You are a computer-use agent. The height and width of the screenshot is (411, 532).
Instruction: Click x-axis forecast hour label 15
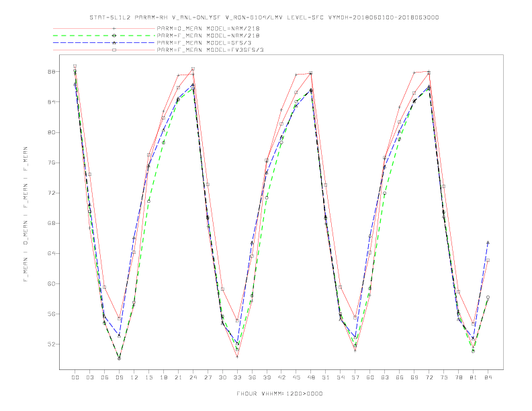(148, 377)
